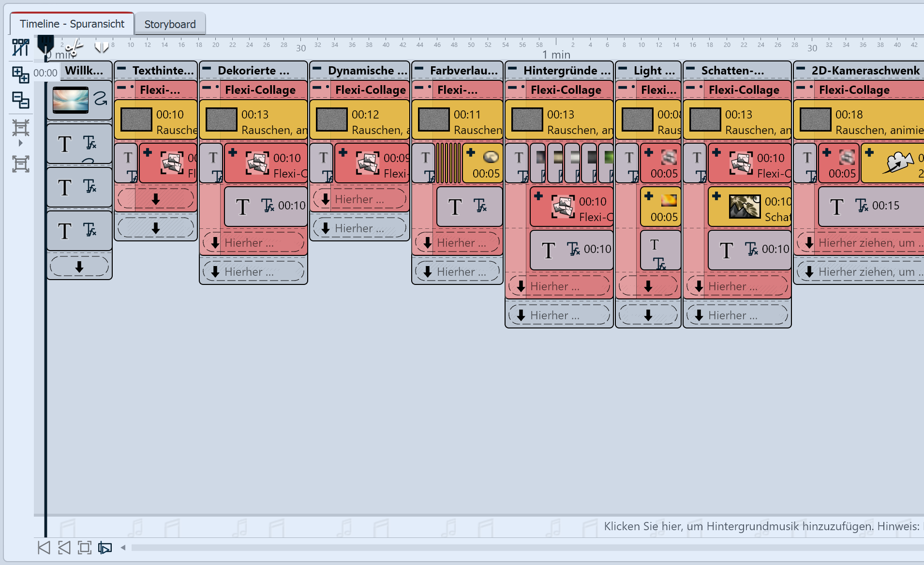
Task: Collapse the Texthinte... chapter
Action: (x=122, y=69)
